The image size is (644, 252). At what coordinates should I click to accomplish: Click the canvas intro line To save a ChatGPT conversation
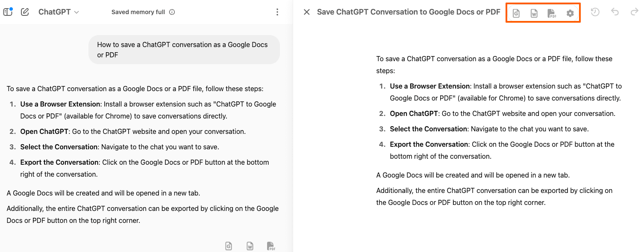tap(494, 65)
